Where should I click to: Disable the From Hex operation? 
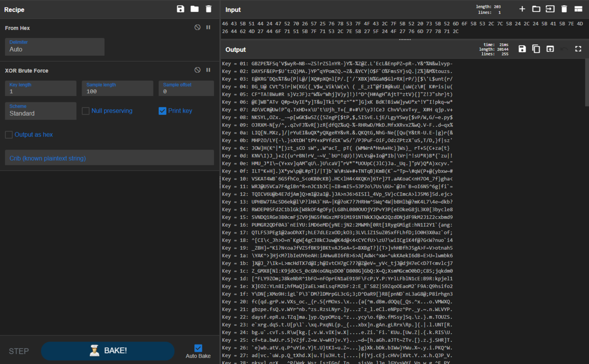tap(197, 27)
